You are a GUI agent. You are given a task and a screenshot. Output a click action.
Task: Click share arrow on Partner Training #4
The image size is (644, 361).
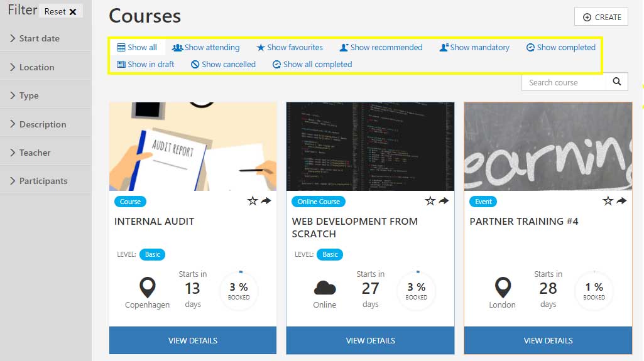pos(621,201)
